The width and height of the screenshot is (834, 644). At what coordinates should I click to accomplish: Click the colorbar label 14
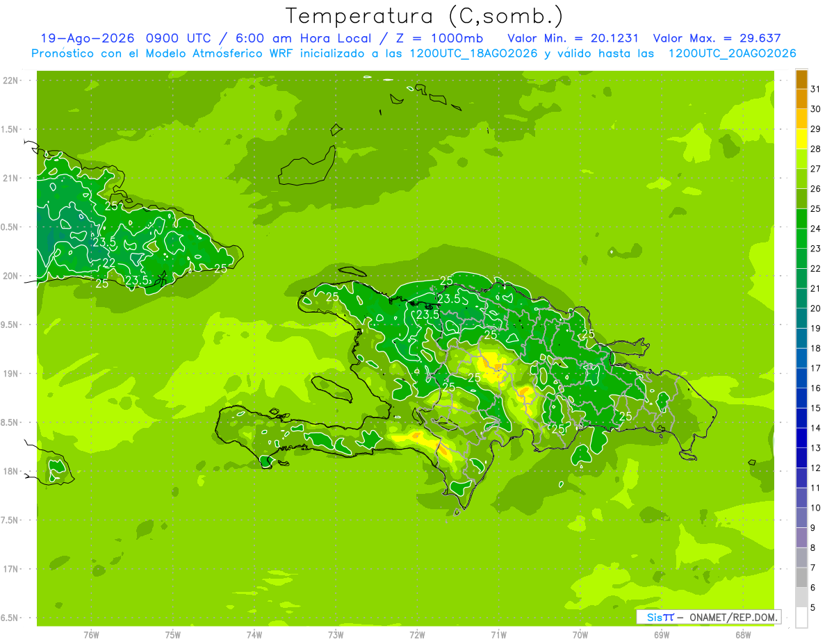pyautogui.click(x=815, y=428)
